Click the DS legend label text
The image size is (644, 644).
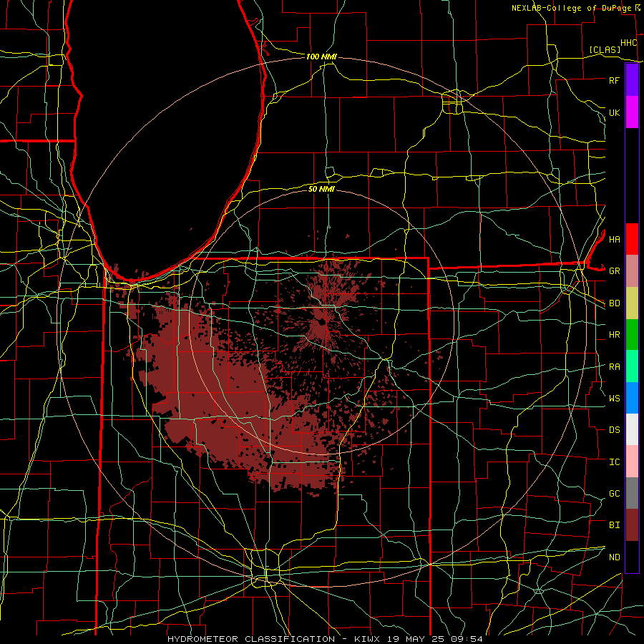pyautogui.click(x=614, y=430)
